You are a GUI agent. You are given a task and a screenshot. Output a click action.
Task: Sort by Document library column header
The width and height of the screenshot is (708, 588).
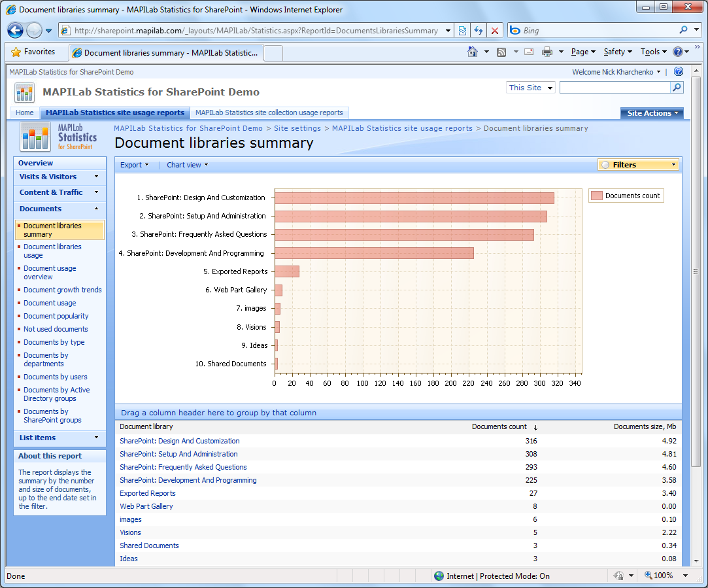click(146, 426)
